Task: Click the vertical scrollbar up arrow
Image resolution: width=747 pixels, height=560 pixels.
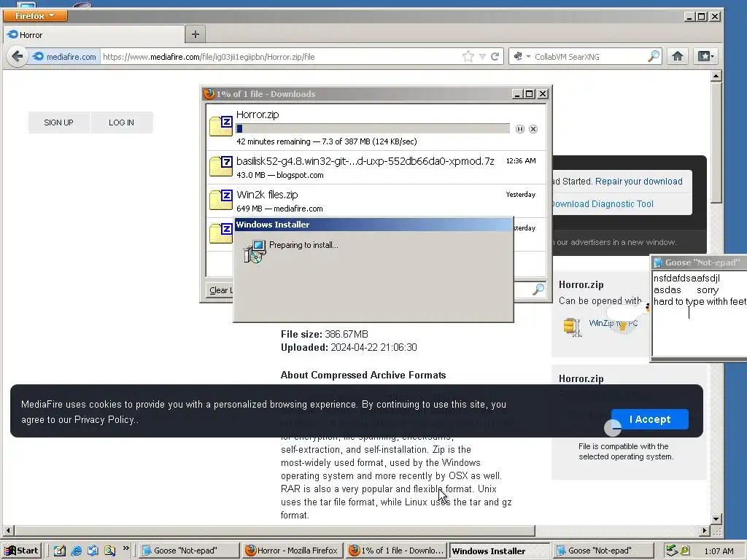Action: pyautogui.click(x=716, y=76)
